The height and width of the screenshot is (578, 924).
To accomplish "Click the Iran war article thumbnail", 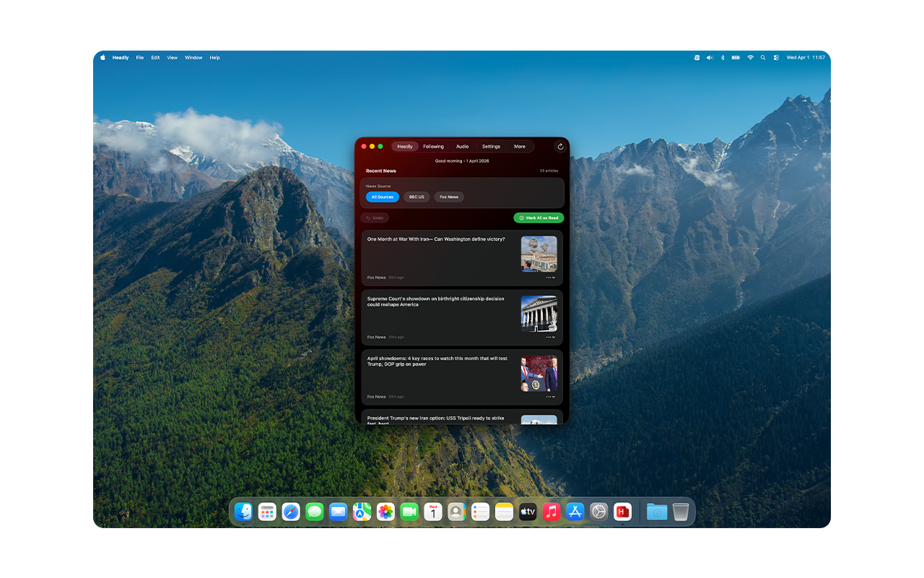I will (539, 254).
